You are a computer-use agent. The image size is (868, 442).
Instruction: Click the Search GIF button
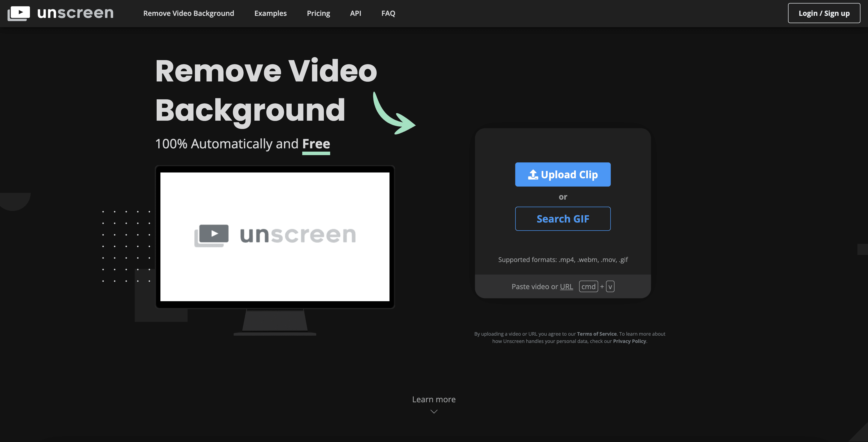pos(563,219)
